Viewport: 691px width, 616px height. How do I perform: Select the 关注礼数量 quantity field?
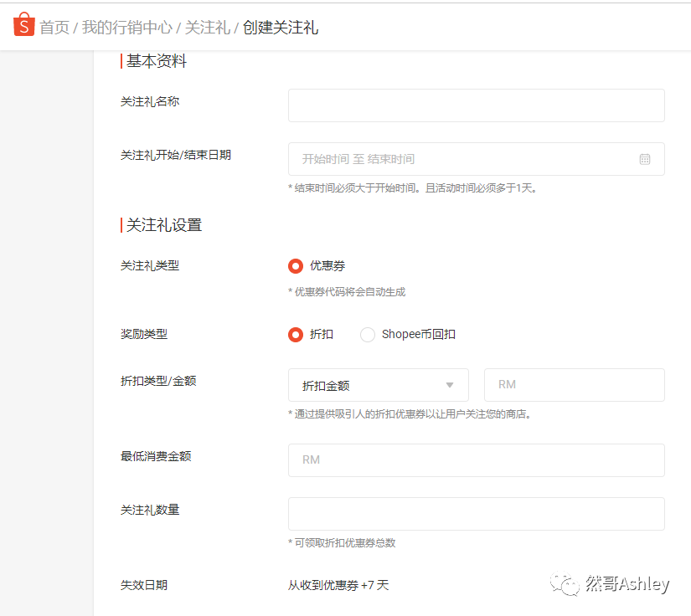[x=476, y=514]
